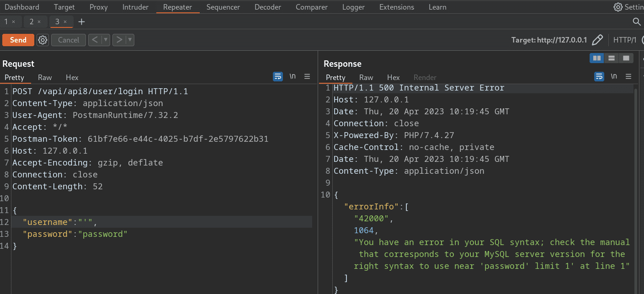644x294 pixels.
Task: Toggle line wrap in Response panel
Action: [599, 76]
